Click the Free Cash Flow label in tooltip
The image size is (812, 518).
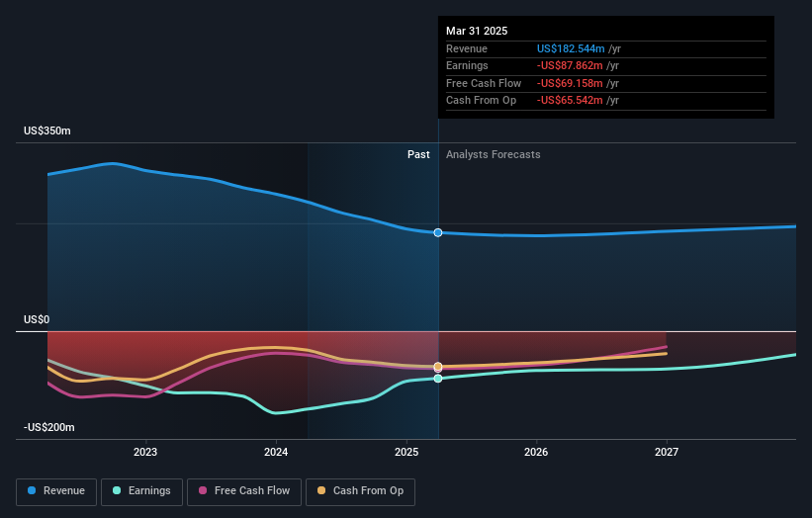click(484, 83)
